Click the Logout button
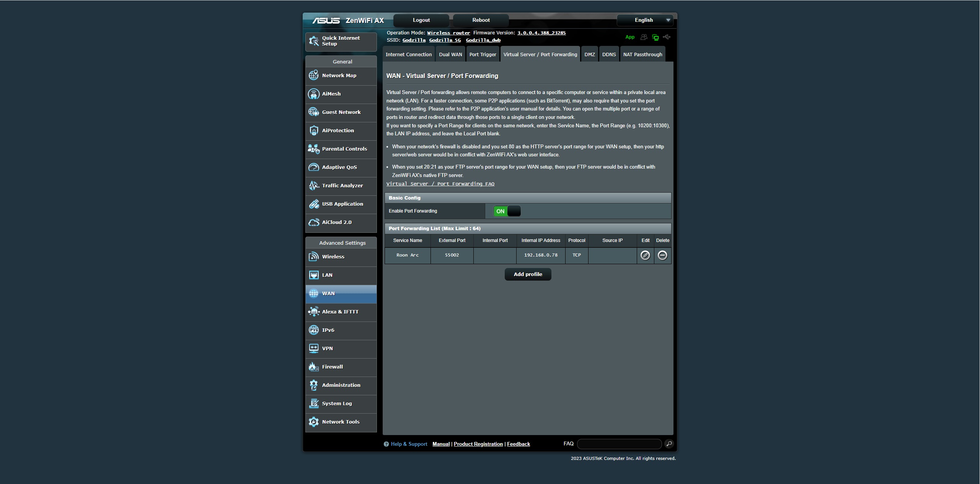The image size is (980, 484). tap(421, 20)
